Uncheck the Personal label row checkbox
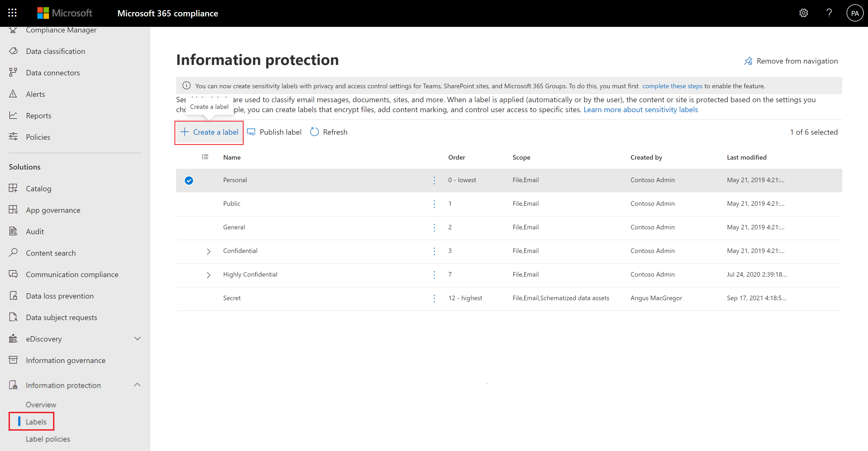Image resolution: width=868 pixels, height=451 pixels. (189, 181)
